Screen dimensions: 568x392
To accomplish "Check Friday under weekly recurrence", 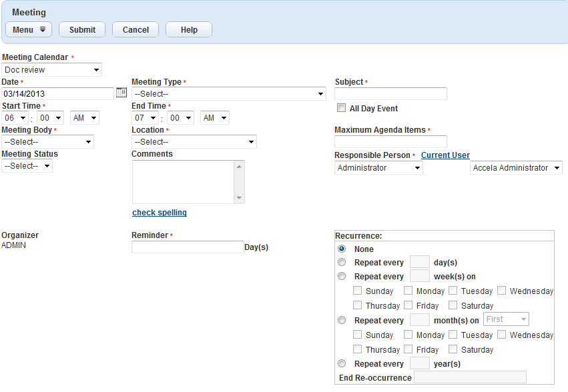I will pos(408,305).
